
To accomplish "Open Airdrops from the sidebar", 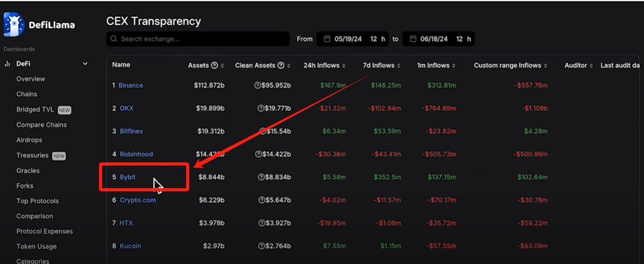I will tap(29, 140).
